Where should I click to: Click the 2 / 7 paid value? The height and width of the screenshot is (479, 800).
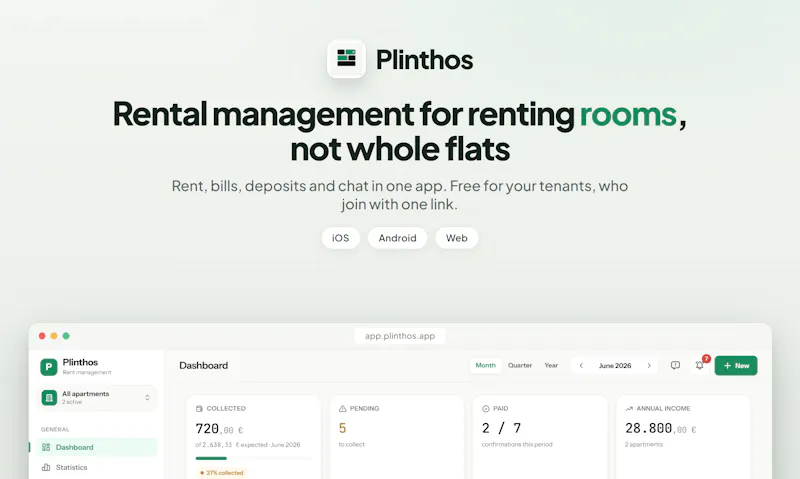502,428
